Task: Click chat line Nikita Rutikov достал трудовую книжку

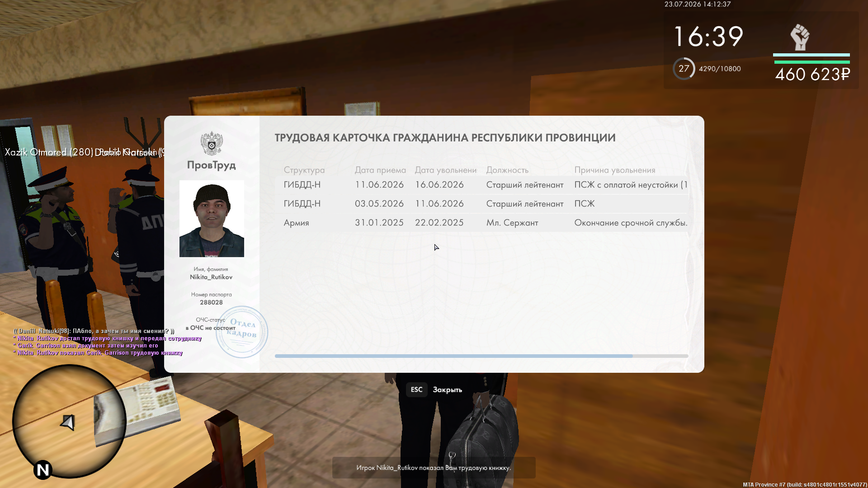Action: tap(108, 338)
